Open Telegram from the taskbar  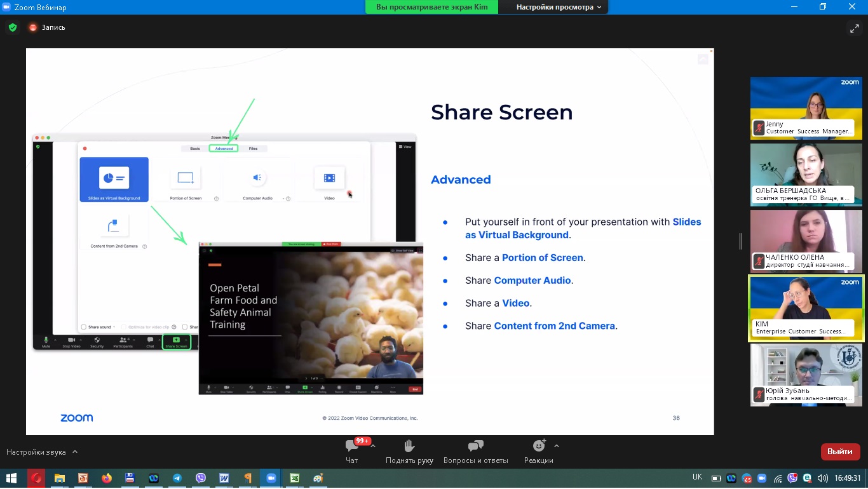click(x=177, y=478)
